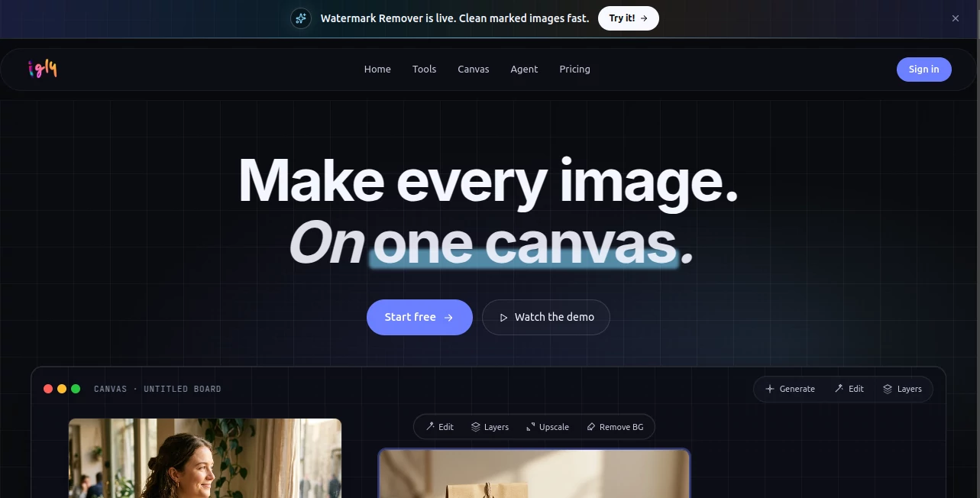Click the green window dot in canvas mockup
The width and height of the screenshot is (980, 498).
(x=76, y=389)
